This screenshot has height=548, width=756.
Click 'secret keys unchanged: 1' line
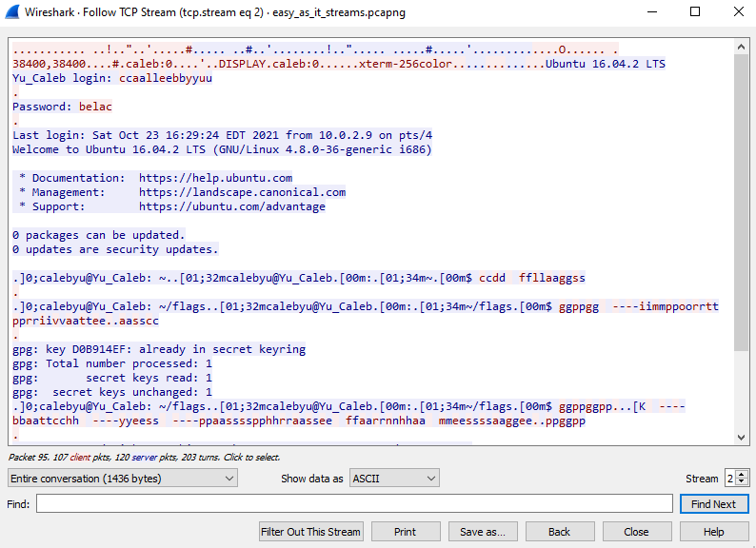tap(112, 392)
